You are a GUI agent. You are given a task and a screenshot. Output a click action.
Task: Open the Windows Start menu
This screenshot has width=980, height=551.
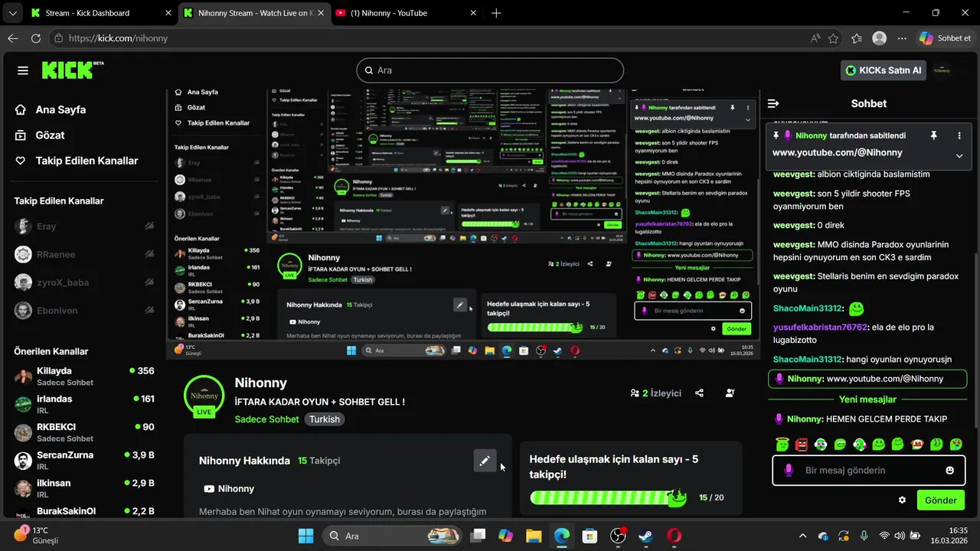click(x=305, y=536)
